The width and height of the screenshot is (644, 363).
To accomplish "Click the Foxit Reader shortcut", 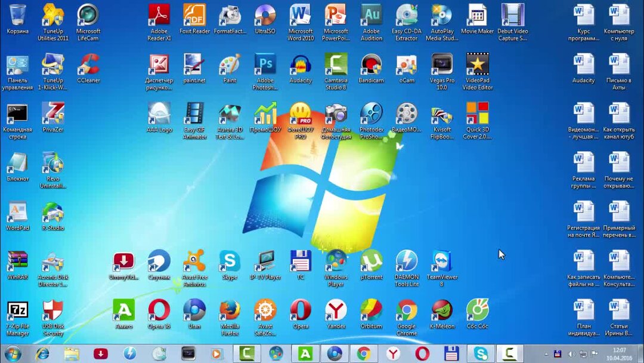I will coord(194,19).
